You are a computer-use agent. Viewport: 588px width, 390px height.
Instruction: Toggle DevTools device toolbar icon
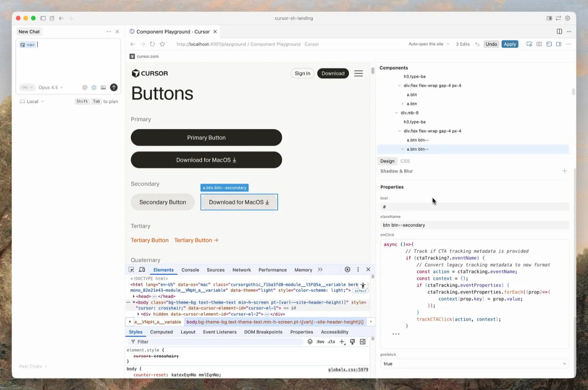[x=142, y=270]
